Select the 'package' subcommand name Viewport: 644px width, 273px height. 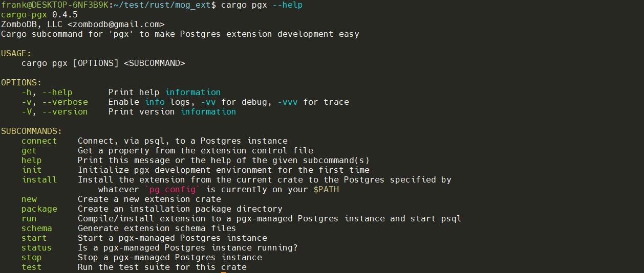(x=39, y=209)
